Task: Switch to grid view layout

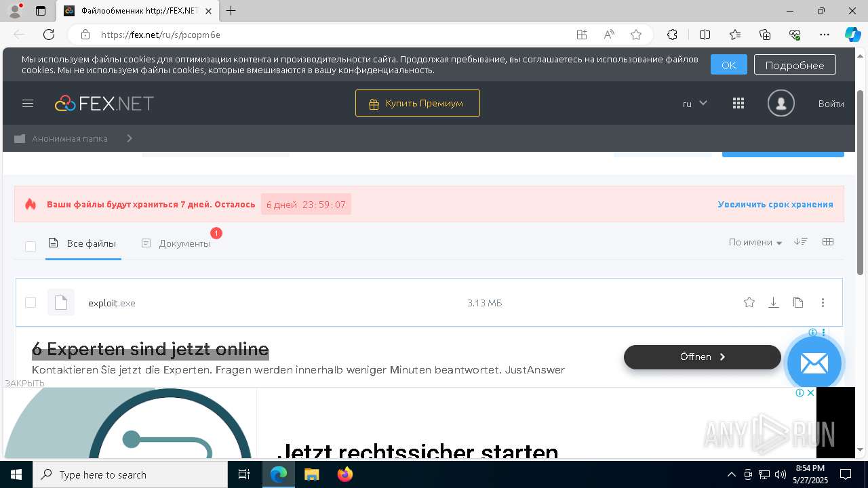Action: click(827, 242)
